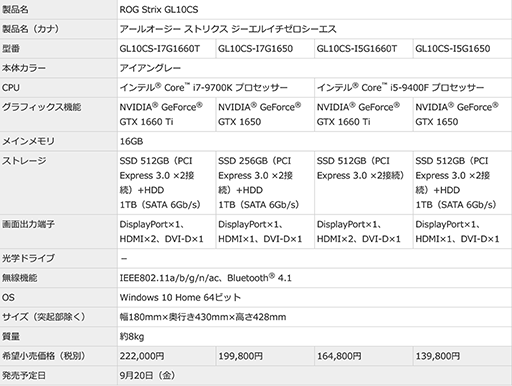Image resolution: width=512 pixels, height=386 pixels.
Task: Select the 16GB memory value
Action: 131,141
